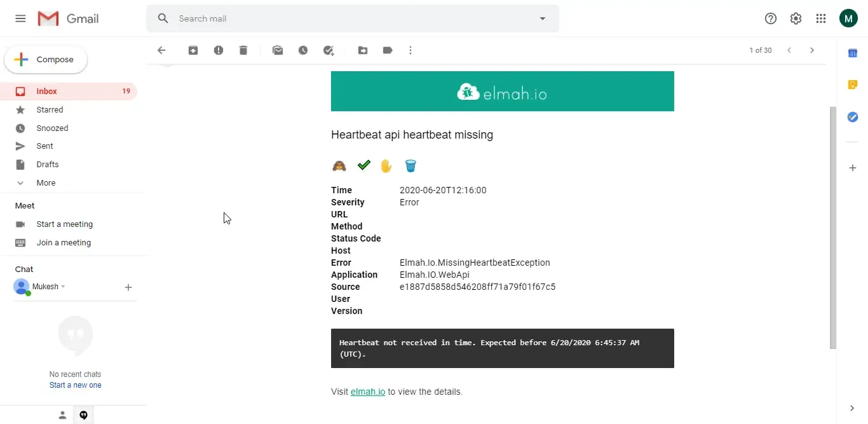Open Google Keep in the side panel
Screen dimensions: 868x424
(853, 85)
